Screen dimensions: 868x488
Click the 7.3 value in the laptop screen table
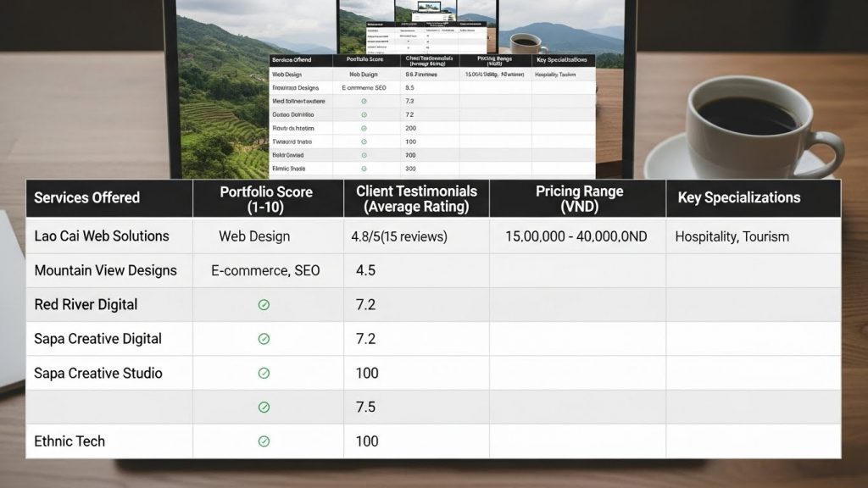pyautogui.click(x=409, y=102)
